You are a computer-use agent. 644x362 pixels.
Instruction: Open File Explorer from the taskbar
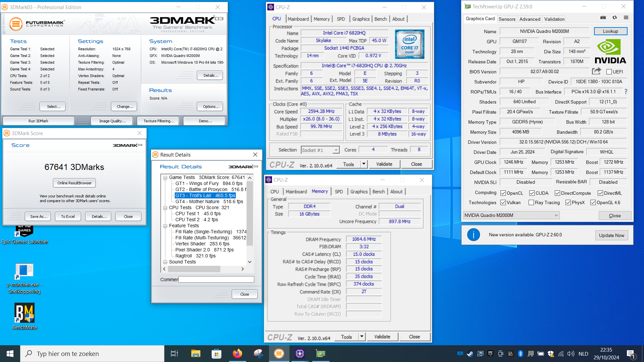pos(196,354)
